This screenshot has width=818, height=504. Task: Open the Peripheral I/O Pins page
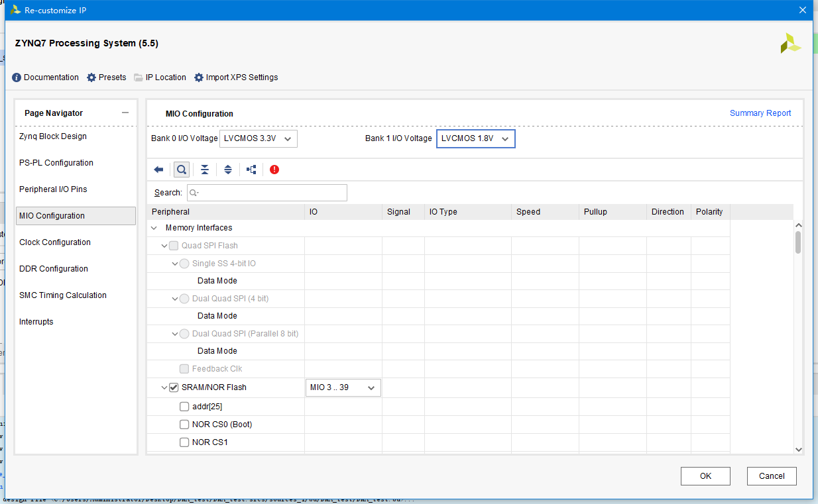pyautogui.click(x=76, y=189)
